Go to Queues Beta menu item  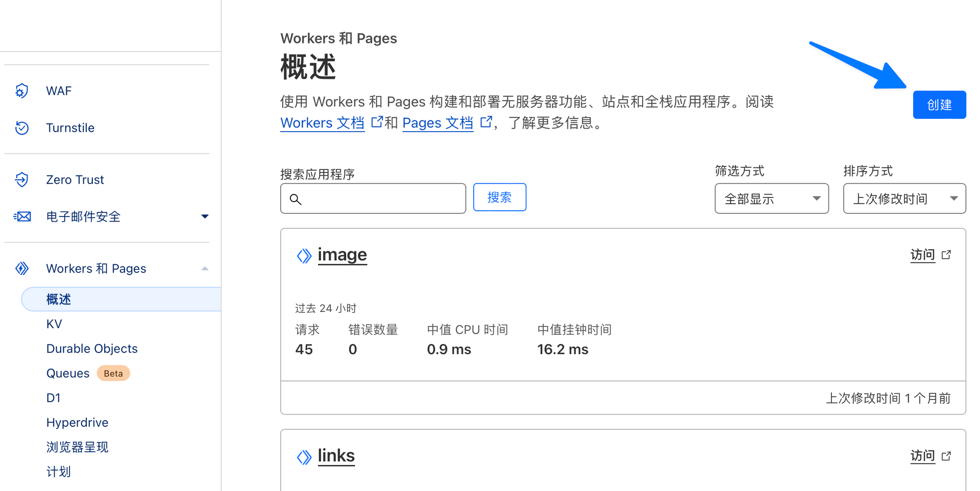68,373
